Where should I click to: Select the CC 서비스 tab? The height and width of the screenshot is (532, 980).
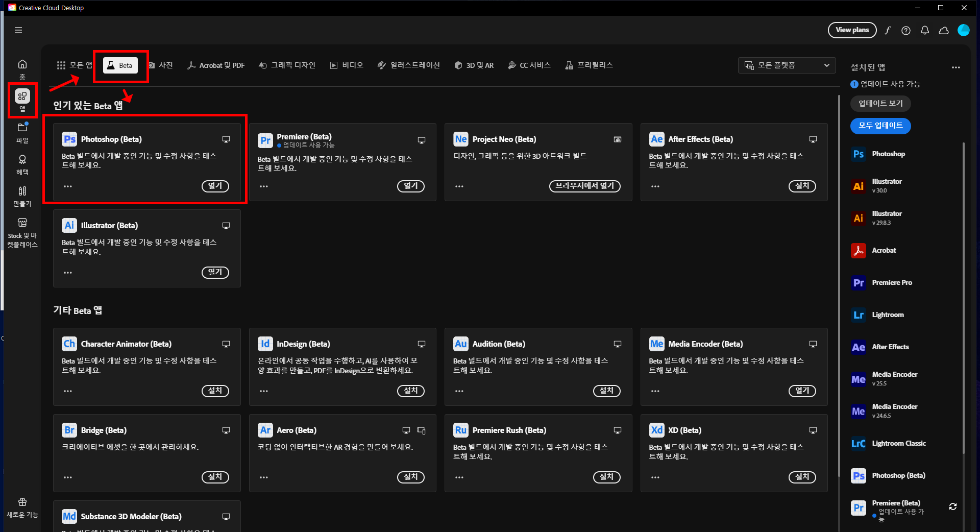point(529,65)
